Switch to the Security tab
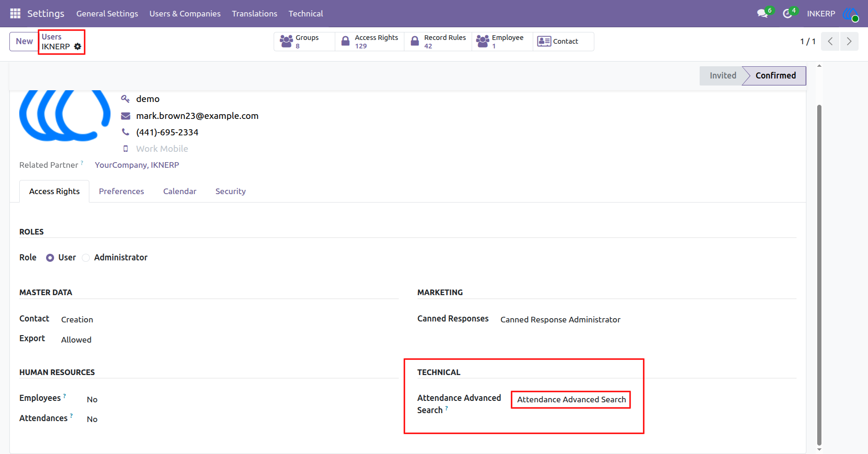868x454 pixels. [x=230, y=191]
